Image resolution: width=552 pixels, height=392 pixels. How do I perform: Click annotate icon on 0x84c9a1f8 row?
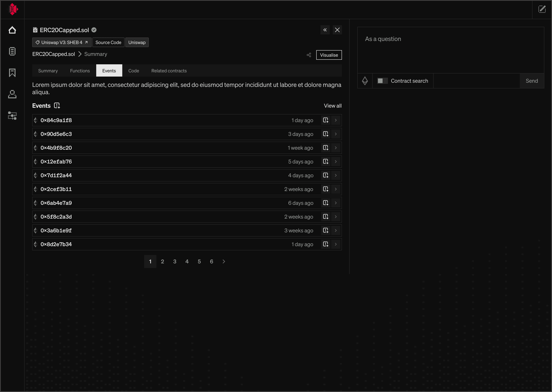[x=325, y=120]
